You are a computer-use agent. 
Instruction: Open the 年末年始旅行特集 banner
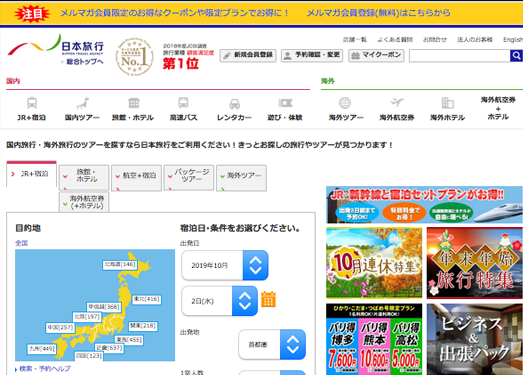click(x=475, y=263)
